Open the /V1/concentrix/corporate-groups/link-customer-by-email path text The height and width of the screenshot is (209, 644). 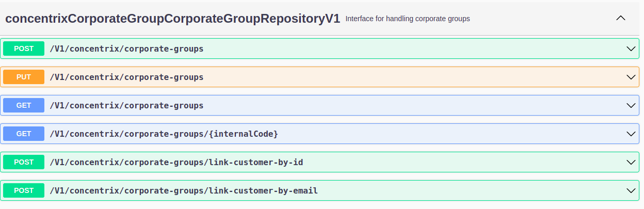(184, 190)
